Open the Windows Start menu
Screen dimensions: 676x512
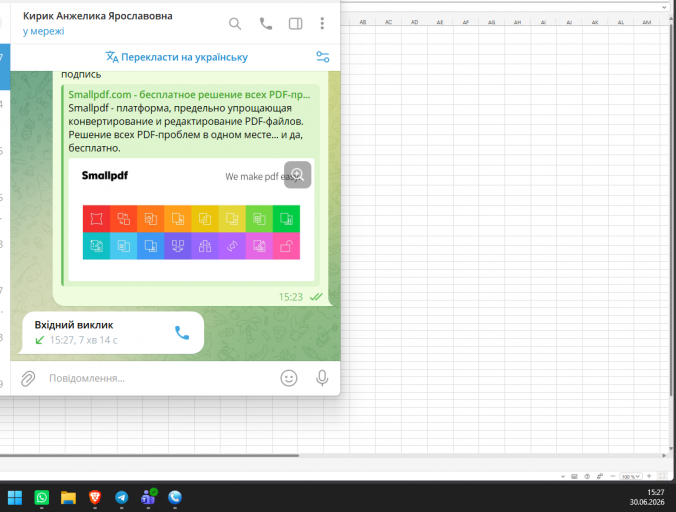15,497
